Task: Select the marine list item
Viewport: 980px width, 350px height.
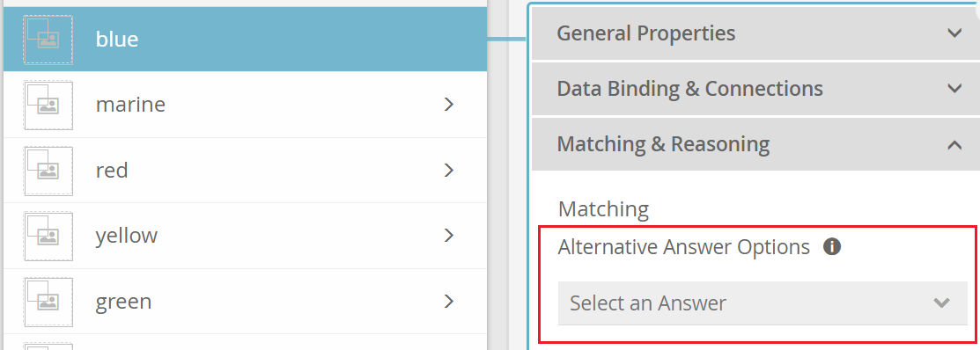Action: pyautogui.click(x=245, y=105)
